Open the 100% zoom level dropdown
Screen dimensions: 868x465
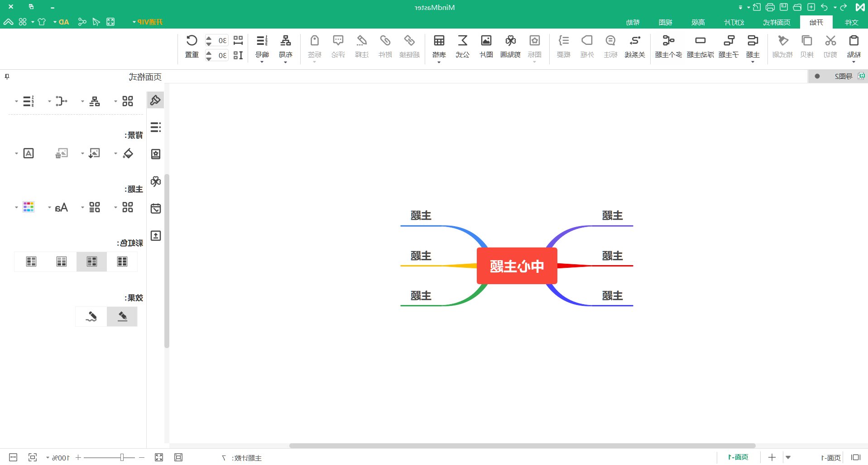(48, 458)
